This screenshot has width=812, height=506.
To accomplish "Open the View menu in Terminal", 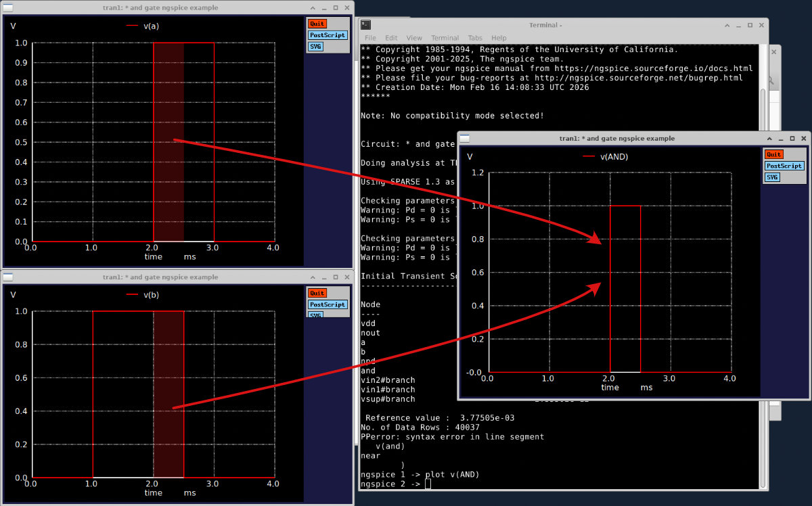I will 414,38.
